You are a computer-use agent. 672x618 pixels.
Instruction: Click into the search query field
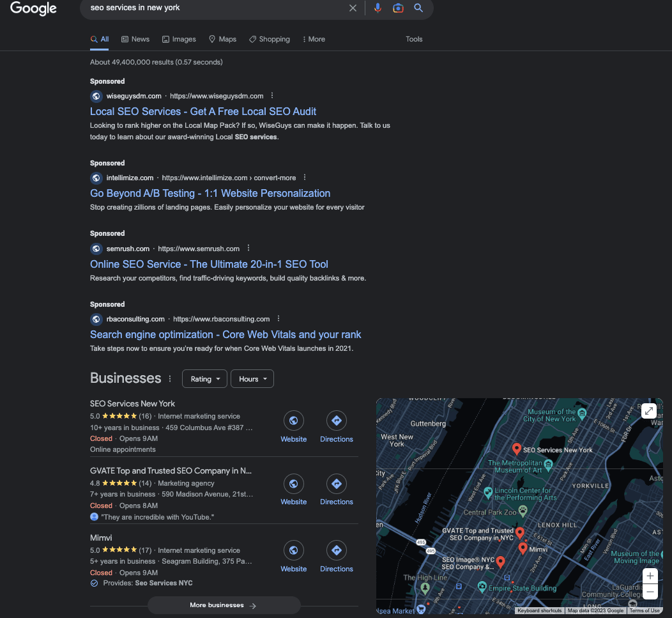214,8
